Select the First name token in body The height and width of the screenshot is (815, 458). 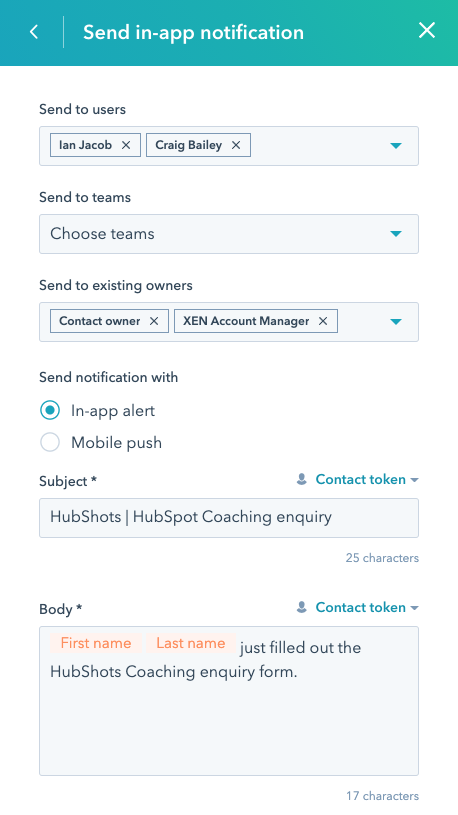click(96, 643)
